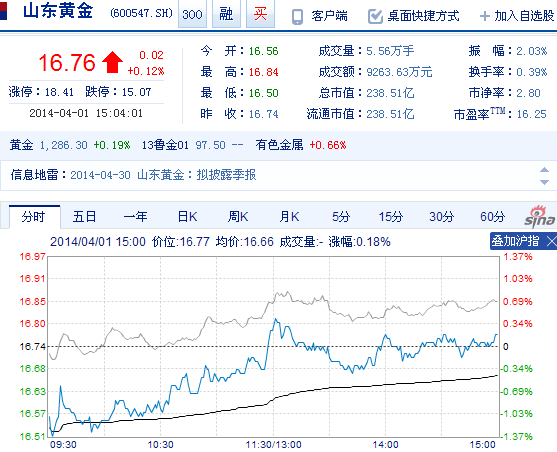Screen dimensions: 557x452
Task: Click the 16.74 baseline price axis label
Action: (x=33, y=346)
